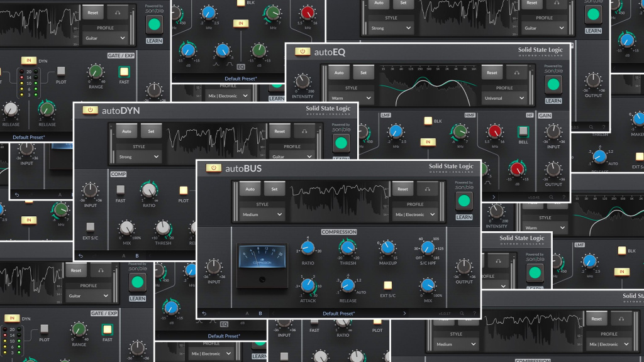The width and height of the screenshot is (644, 362).
Task: Click the Auto button in autoDYN
Action: pyautogui.click(x=126, y=131)
